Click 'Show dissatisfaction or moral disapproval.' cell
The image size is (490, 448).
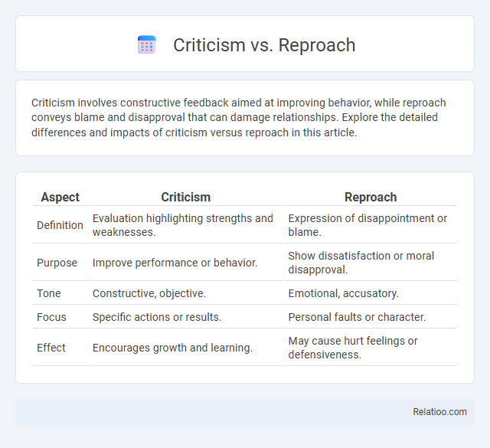click(371, 263)
